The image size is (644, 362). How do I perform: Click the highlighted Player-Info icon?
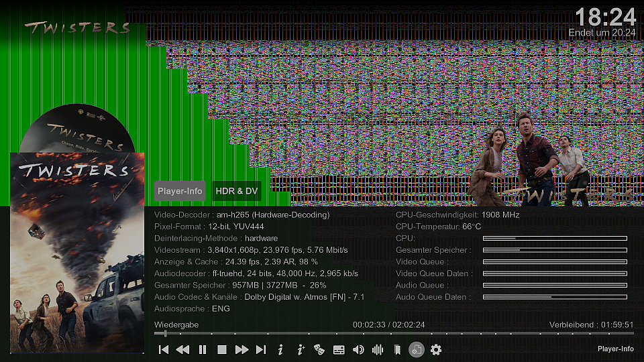(x=417, y=350)
